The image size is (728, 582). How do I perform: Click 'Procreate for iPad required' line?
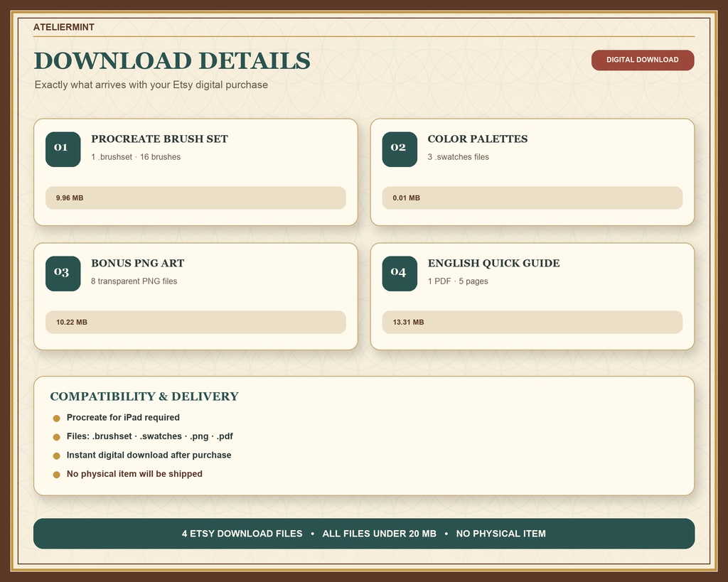tap(123, 418)
